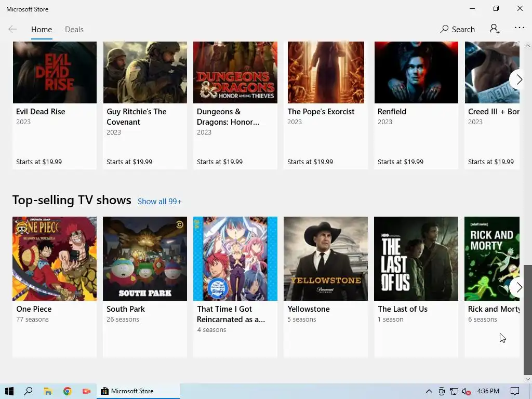Switch to the Home tab
Viewport: 532px width, 399px height.
point(42,30)
